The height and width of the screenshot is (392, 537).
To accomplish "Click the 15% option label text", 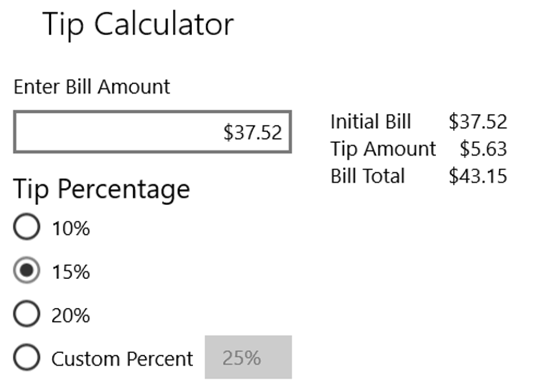I will 71,272.
